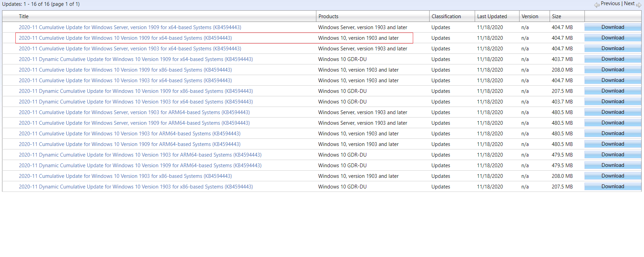This screenshot has width=644, height=257.
Task: Open Cumulative Update Windows 10 1909 x86 link
Action: [125, 70]
